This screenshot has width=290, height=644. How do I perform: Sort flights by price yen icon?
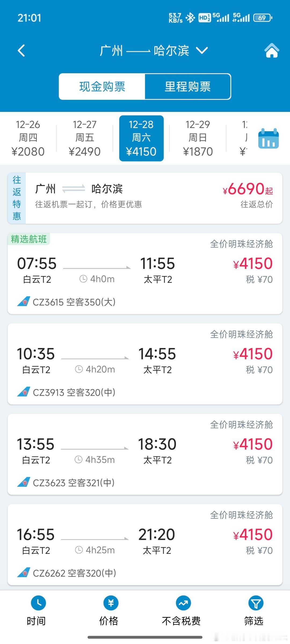pyautogui.click(x=111, y=603)
